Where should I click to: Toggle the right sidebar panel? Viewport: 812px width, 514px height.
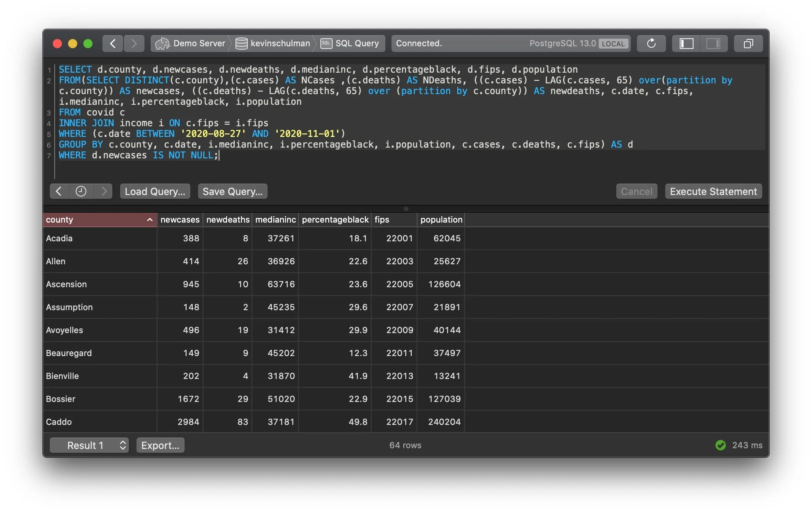click(x=713, y=44)
